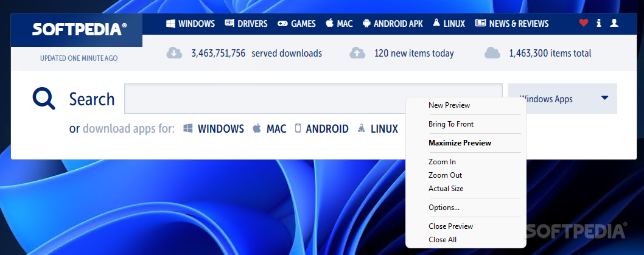Click the 3,463,751,756 served downloads text

(x=257, y=54)
